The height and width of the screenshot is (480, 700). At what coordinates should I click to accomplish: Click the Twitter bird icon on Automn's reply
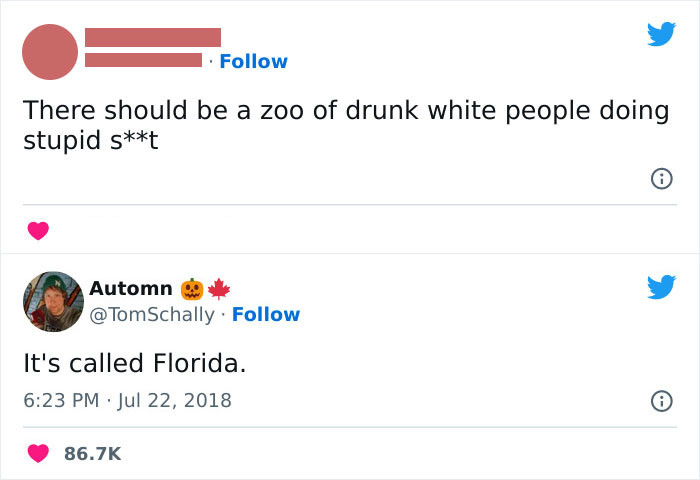[660, 288]
